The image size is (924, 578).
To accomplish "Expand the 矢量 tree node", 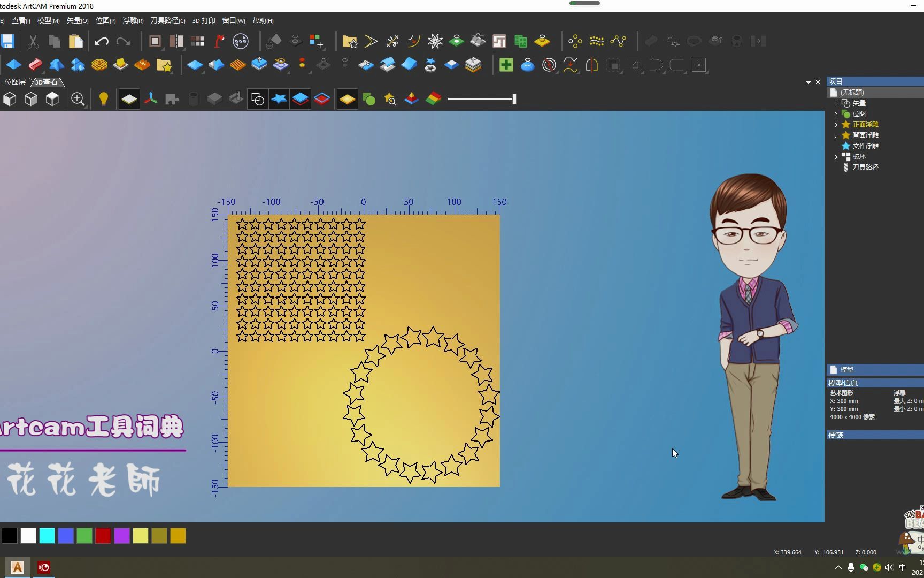I will 836,103.
